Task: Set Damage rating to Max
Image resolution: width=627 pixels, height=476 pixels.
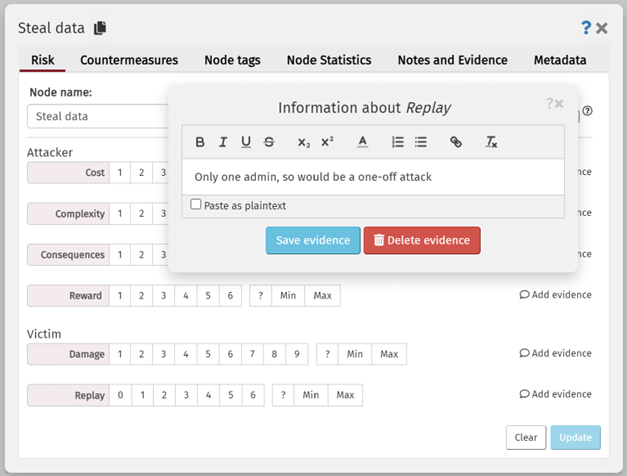Action: 389,354
